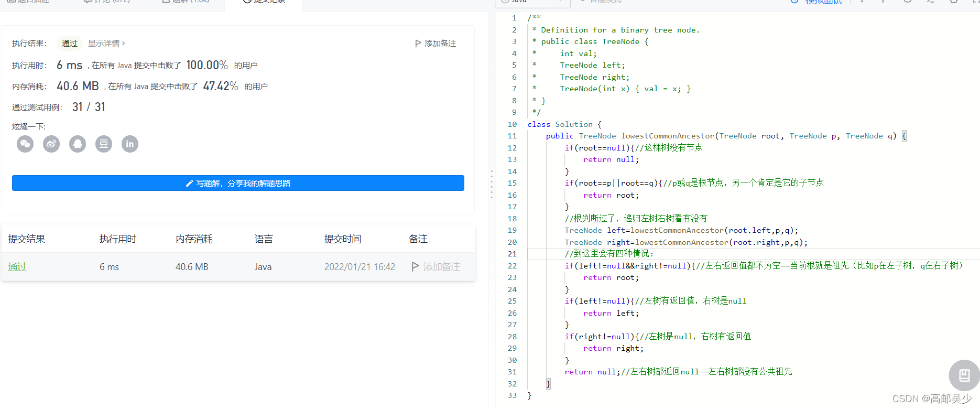Share the result via WeChat icon
Image resolution: width=980 pixels, height=409 pixels.
click(25, 144)
